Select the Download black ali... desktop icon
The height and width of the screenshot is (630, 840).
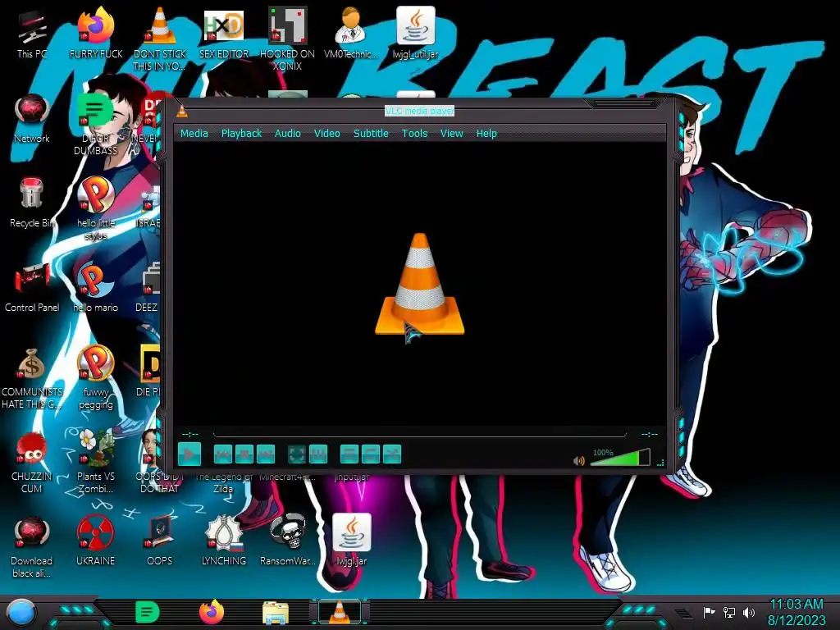click(32, 546)
